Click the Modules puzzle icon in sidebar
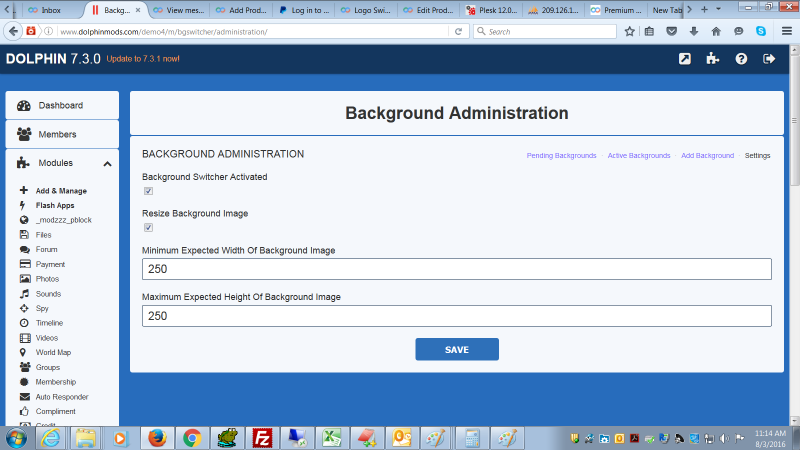800x450 pixels. [x=23, y=163]
